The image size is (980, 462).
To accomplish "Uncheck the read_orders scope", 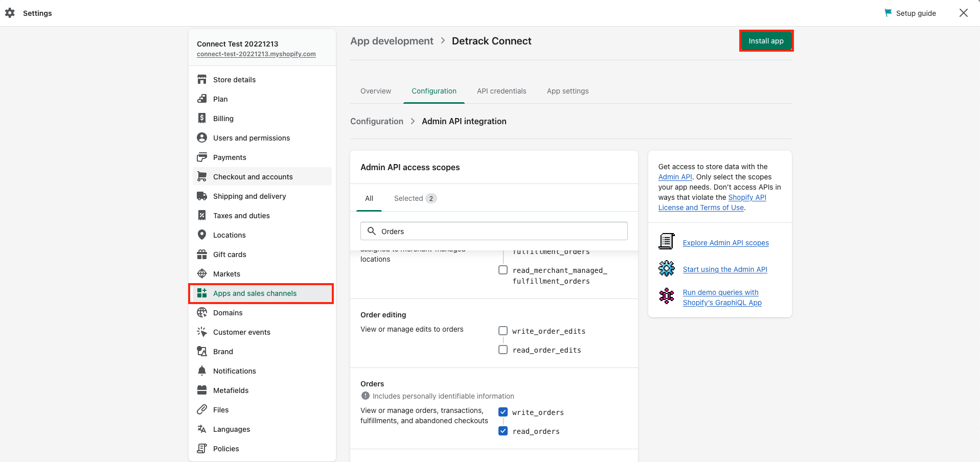I will [503, 431].
